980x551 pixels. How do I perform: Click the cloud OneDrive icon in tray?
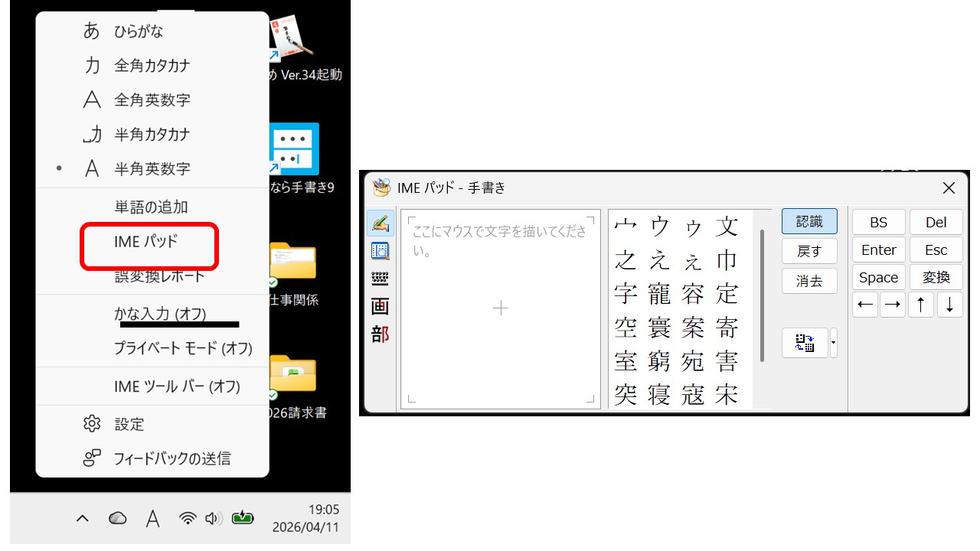tap(117, 518)
